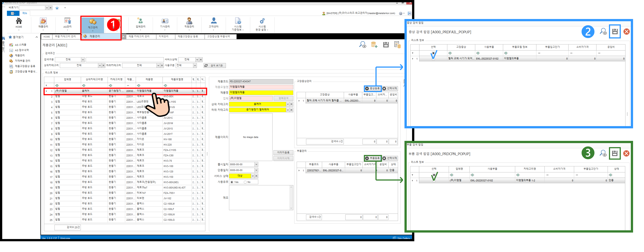644x252 pixels.
Task: Click 선택삭제 in 부품관리 section
Action: tap(390, 158)
